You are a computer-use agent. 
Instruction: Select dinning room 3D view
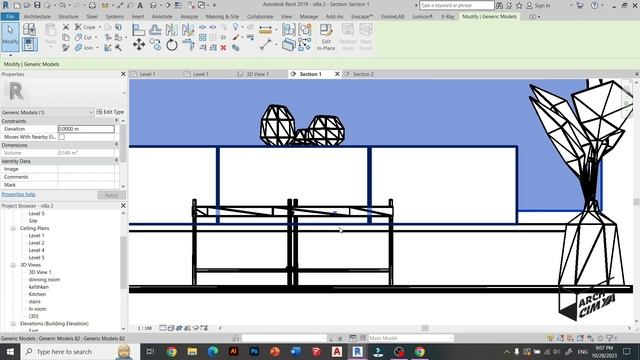[x=44, y=280]
